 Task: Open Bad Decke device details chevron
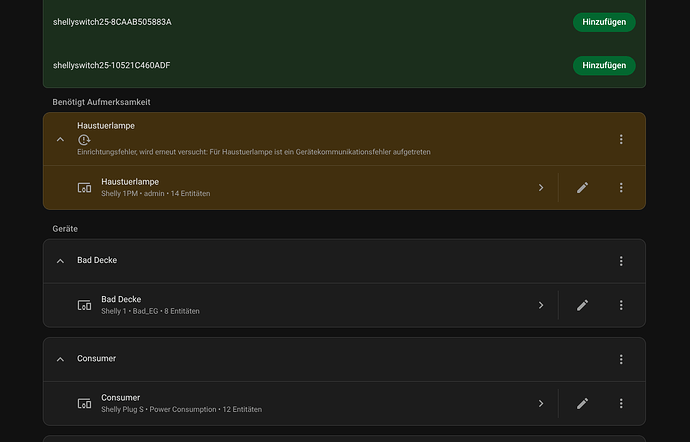coord(540,305)
